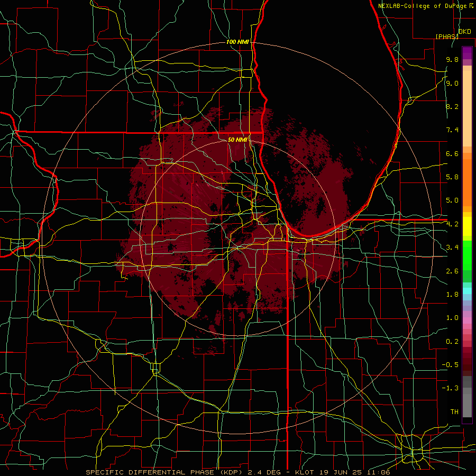Click the 7.4 value on the scale
Viewport: 476px width, 476px height.
452,130
